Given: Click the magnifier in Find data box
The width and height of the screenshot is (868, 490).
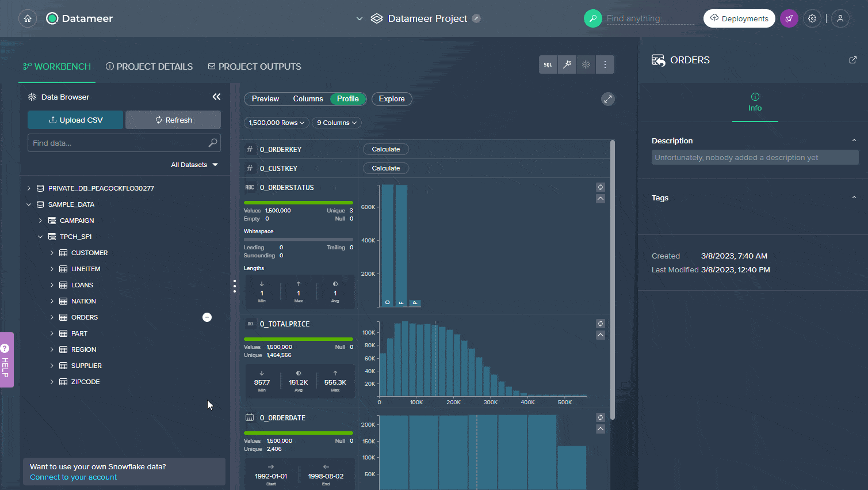Looking at the screenshot, I should (x=213, y=143).
